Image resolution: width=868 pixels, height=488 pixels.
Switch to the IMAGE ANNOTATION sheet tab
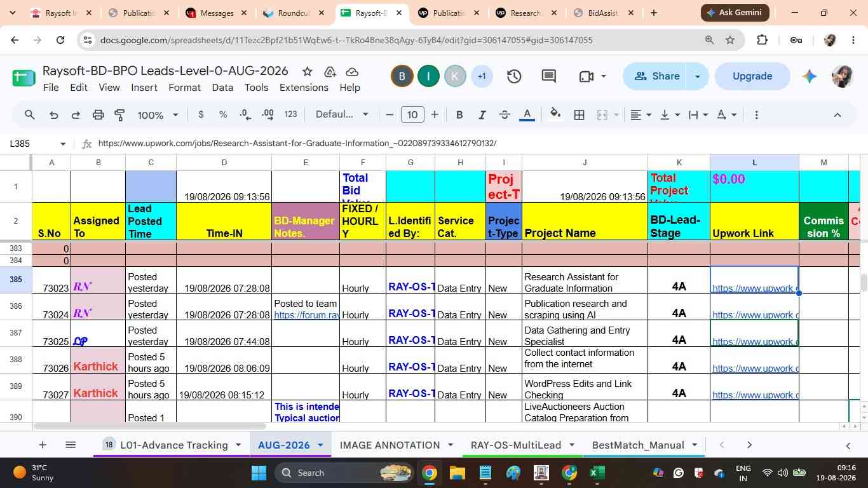coord(390,445)
